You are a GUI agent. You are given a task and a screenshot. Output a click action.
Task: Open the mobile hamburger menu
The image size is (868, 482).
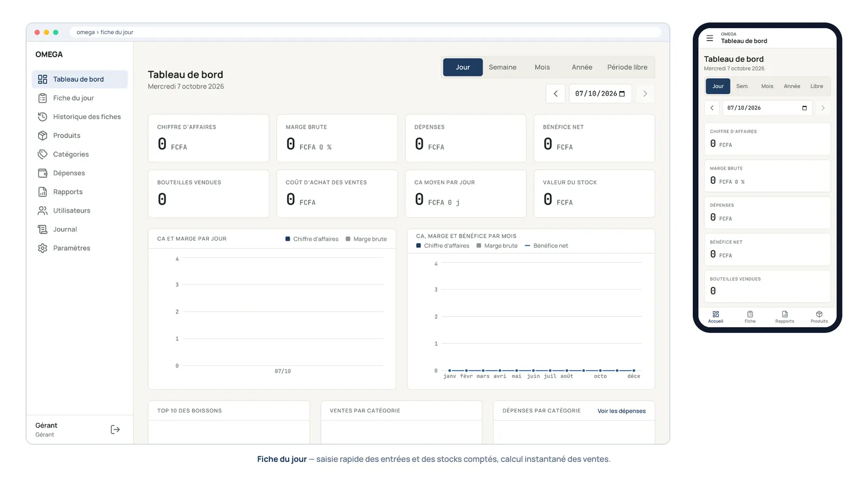click(x=710, y=38)
